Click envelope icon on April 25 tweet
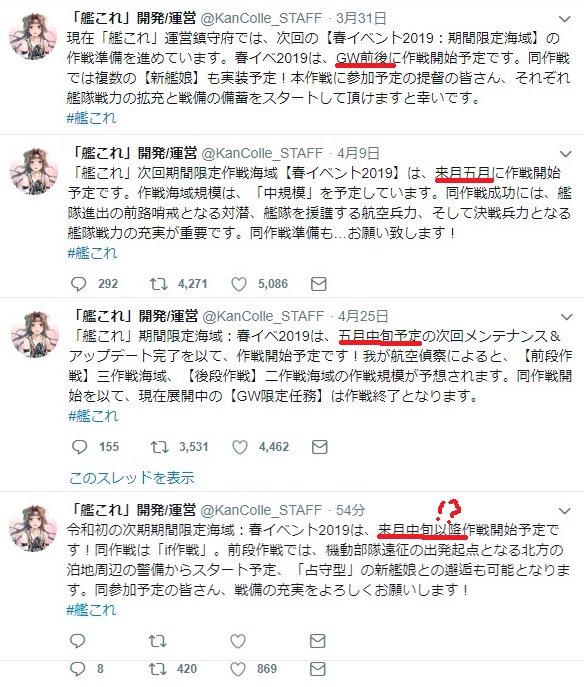This screenshot has height=687, width=584. tap(319, 447)
